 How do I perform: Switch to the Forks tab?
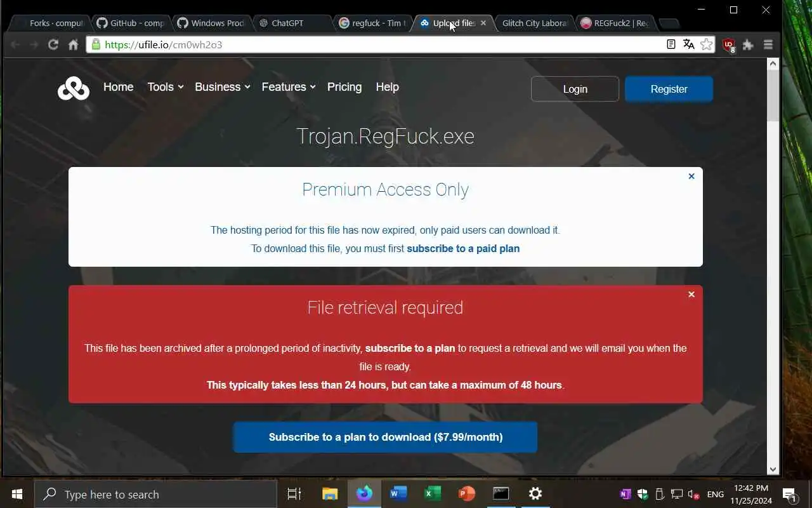pyautogui.click(x=51, y=23)
